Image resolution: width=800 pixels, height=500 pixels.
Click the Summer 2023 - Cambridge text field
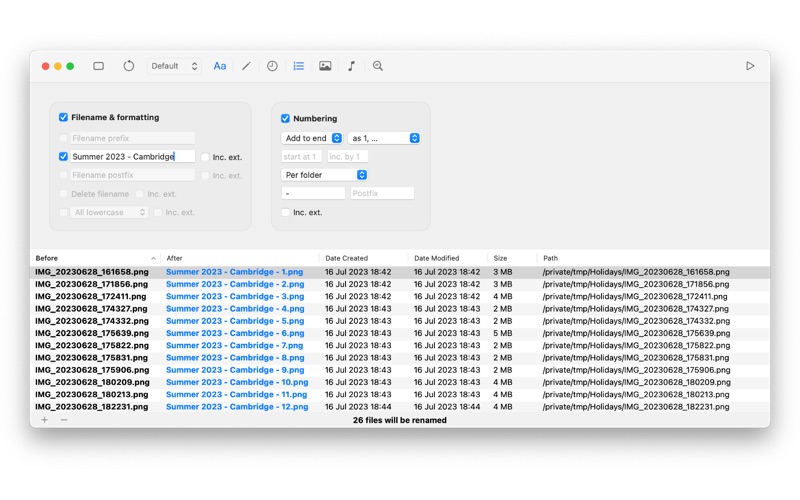click(x=133, y=157)
